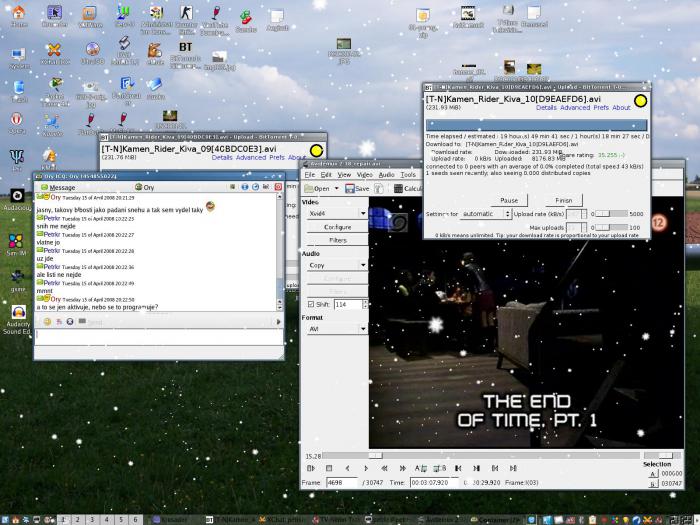Click the ICQ chat scrollbar
Image resolution: width=700 pixels, height=525 pixels.
pos(280,252)
